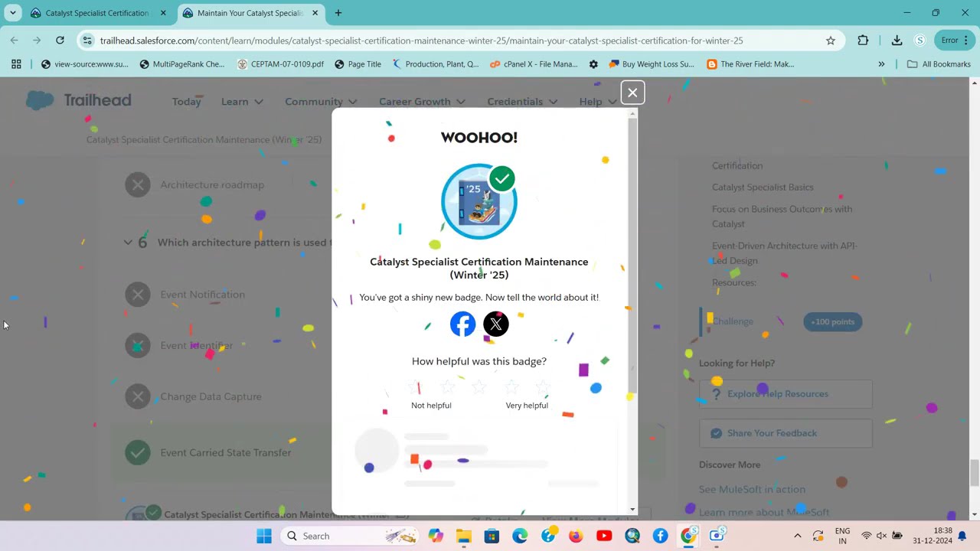Bookmark this page with star icon
Viewport: 980px width, 551px height.
pos(831,41)
